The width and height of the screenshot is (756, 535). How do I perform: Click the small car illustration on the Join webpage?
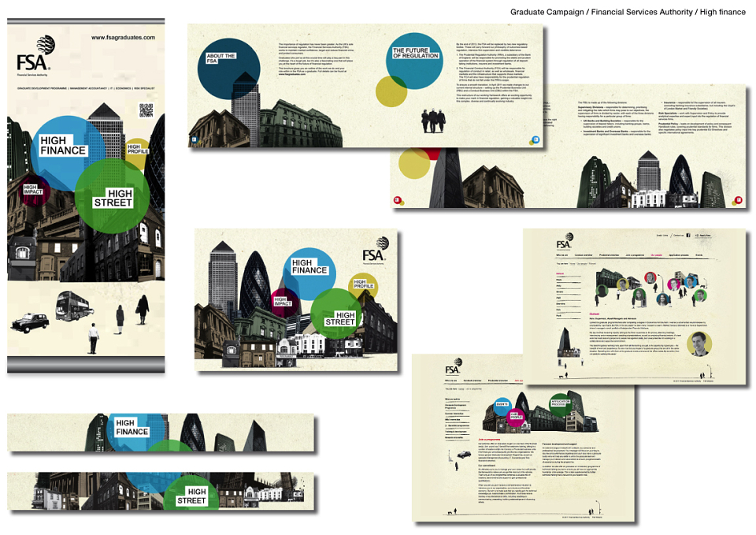(464, 455)
